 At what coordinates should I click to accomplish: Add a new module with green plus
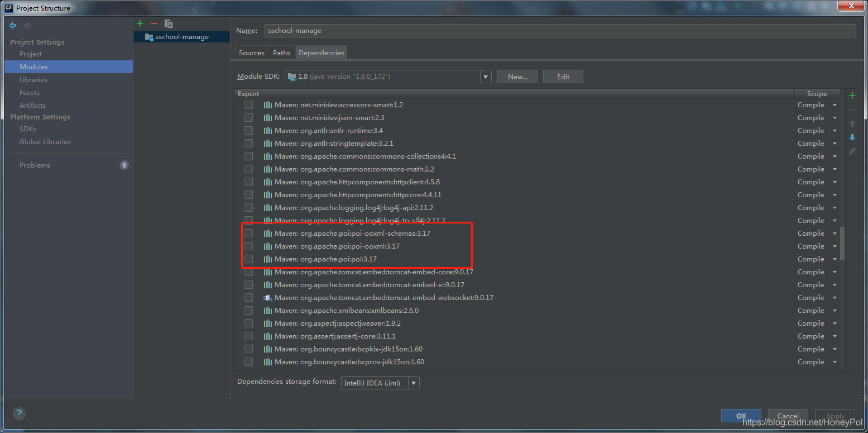click(140, 23)
